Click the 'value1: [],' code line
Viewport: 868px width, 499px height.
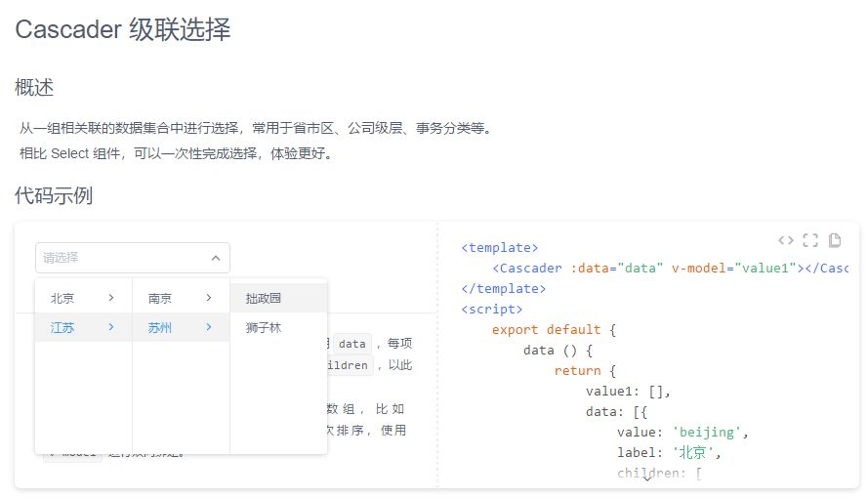pos(629,392)
